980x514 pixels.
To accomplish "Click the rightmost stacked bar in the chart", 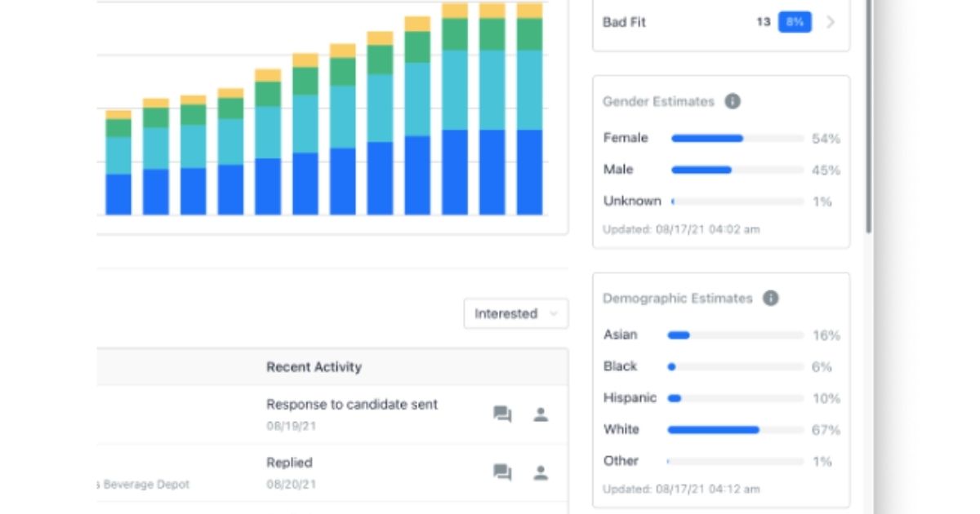I will pyautogui.click(x=529, y=109).
